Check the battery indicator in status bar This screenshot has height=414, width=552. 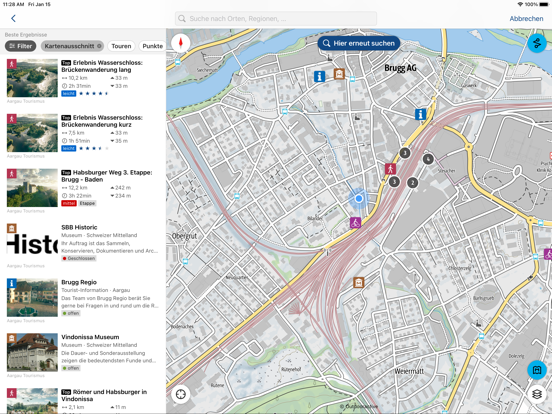(x=544, y=4)
